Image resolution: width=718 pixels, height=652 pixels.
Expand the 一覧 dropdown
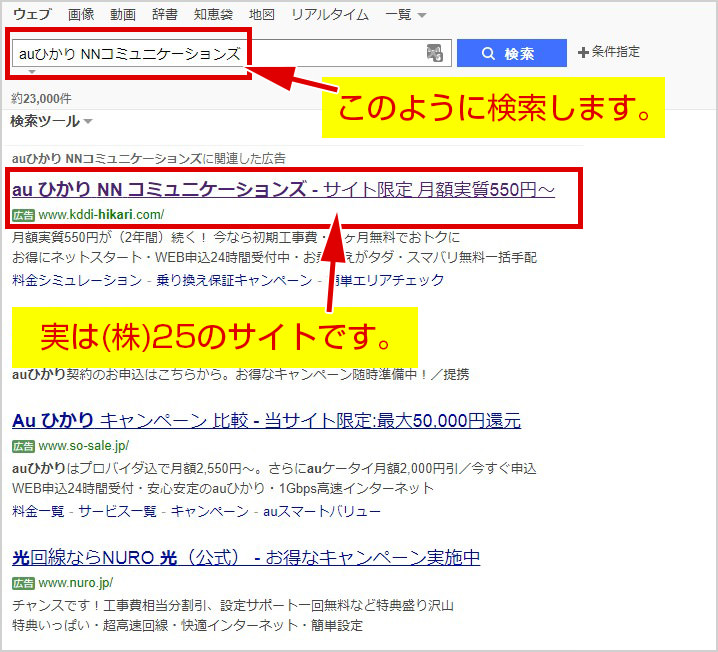click(405, 15)
